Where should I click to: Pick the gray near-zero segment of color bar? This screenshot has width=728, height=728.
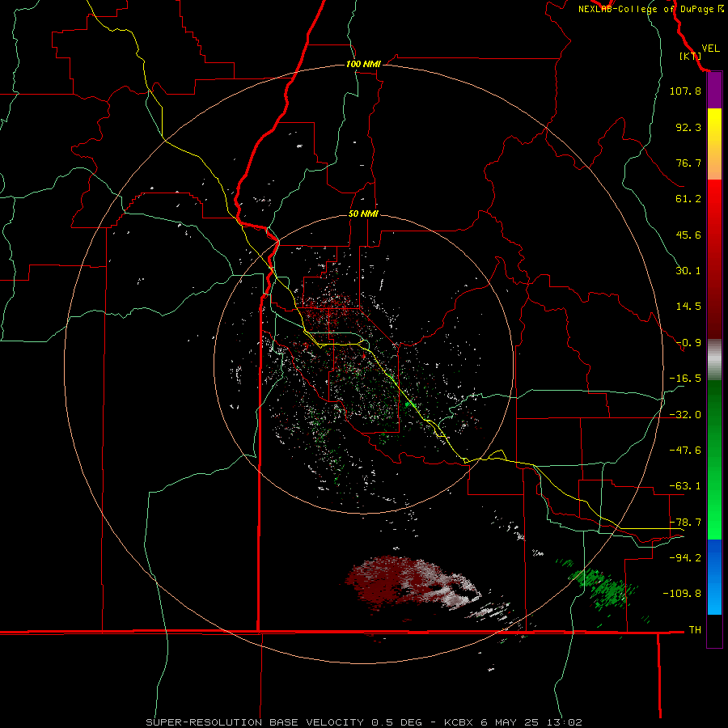(714, 358)
